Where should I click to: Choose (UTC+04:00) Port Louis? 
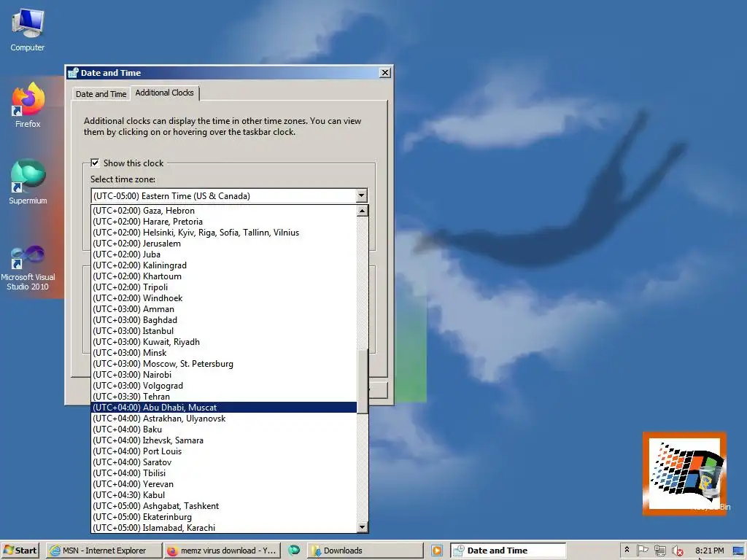click(x=223, y=451)
